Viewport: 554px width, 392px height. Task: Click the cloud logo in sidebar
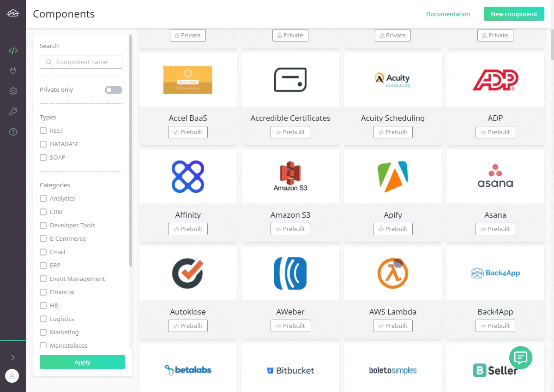[x=13, y=14]
